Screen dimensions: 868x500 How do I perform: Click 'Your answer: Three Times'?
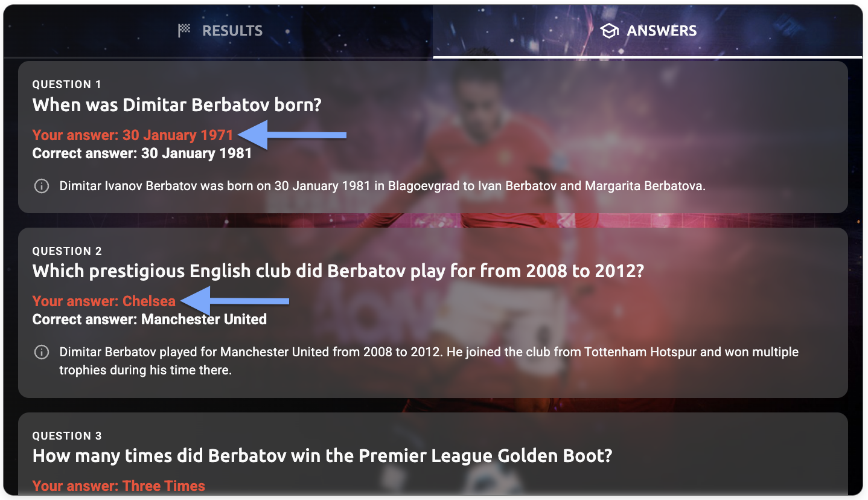point(119,486)
